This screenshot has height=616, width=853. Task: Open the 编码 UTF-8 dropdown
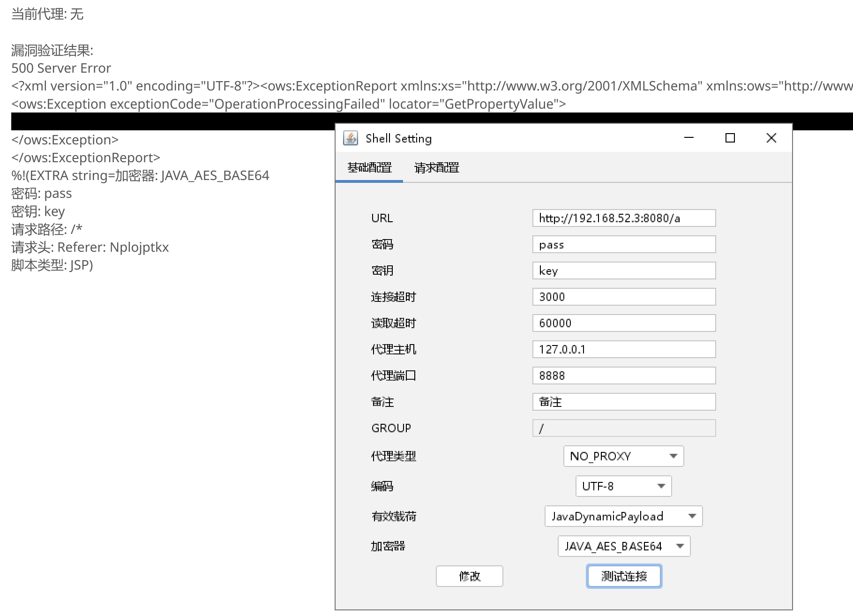click(x=623, y=486)
